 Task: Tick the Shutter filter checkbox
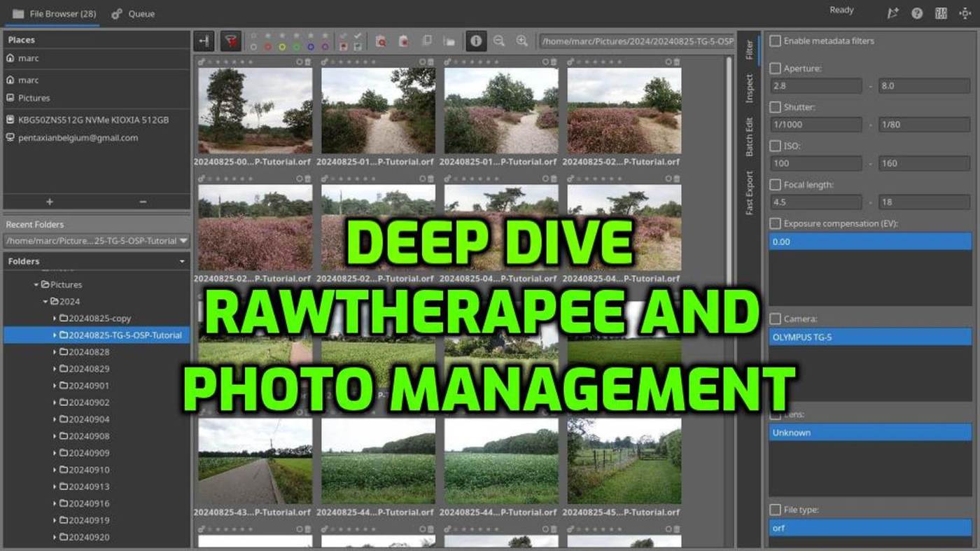coord(775,107)
